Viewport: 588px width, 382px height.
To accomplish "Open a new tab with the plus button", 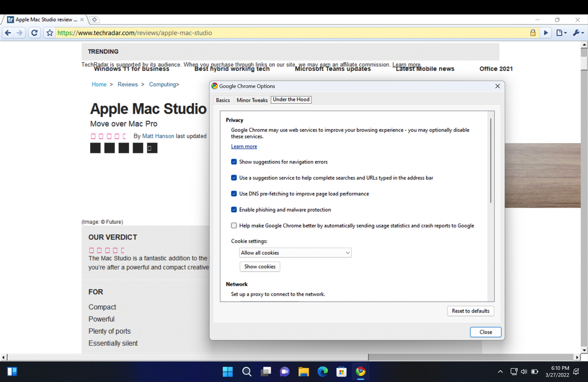I will pos(94,20).
